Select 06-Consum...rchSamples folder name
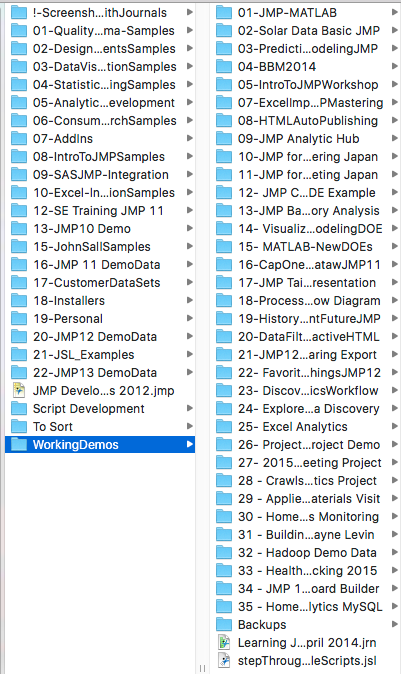Viewport: 401px width, 674px height. [x=105, y=120]
